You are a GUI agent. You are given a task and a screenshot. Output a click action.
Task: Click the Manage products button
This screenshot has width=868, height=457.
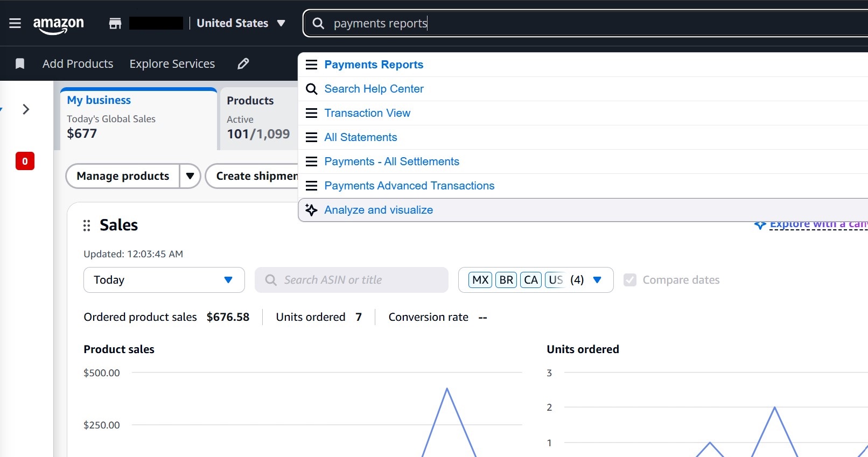coord(123,176)
